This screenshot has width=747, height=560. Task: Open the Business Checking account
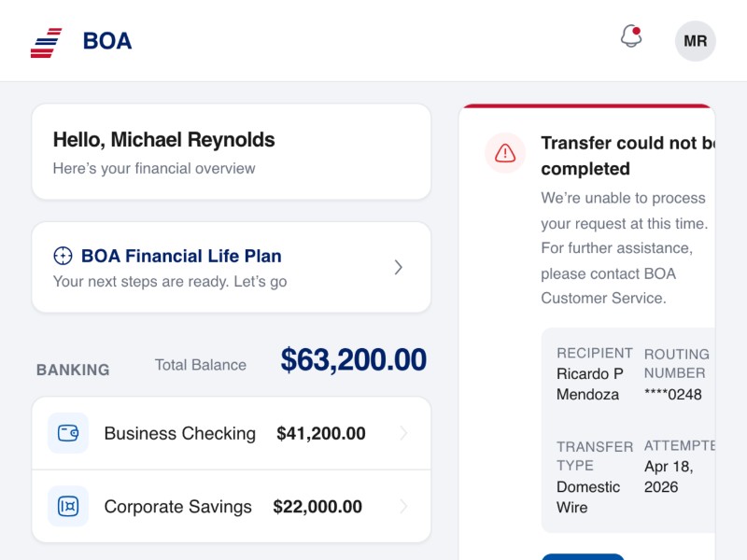coord(180,433)
